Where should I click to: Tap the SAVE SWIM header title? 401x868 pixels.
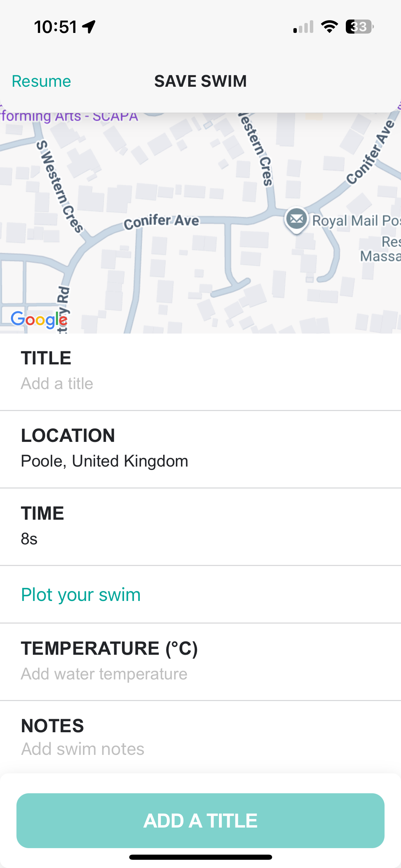(200, 81)
